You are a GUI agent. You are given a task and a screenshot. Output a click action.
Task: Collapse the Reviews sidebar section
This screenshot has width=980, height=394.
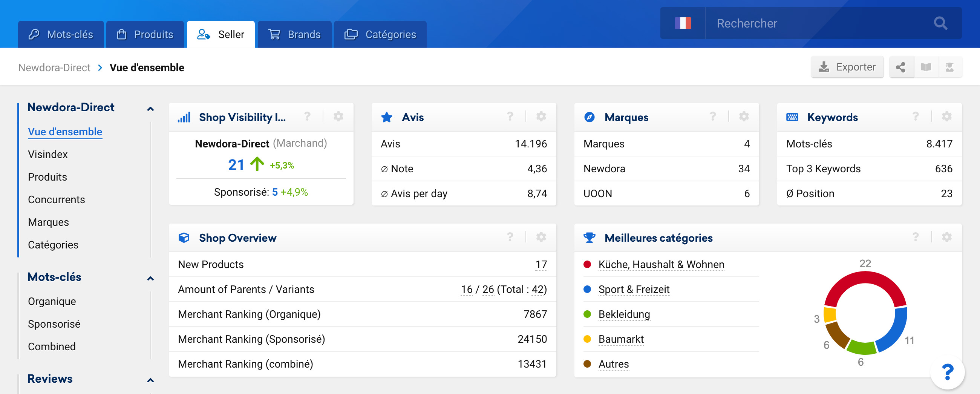[150, 380]
